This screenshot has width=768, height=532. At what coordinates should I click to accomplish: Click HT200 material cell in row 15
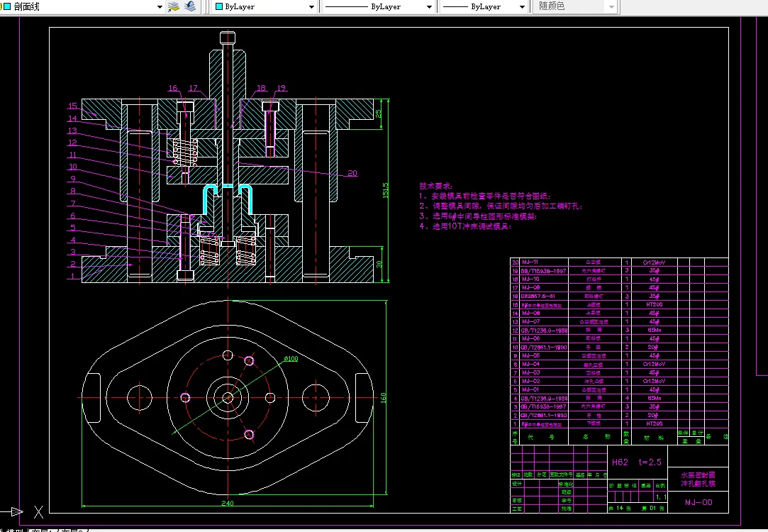click(x=654, y=305)
